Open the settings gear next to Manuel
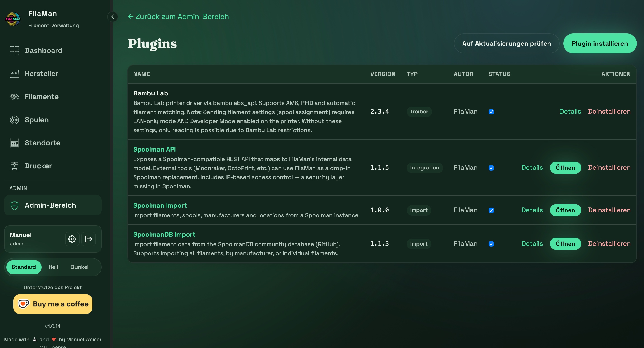Image resolution: width=644 pixels, height=348 pixels. point(72,238)
